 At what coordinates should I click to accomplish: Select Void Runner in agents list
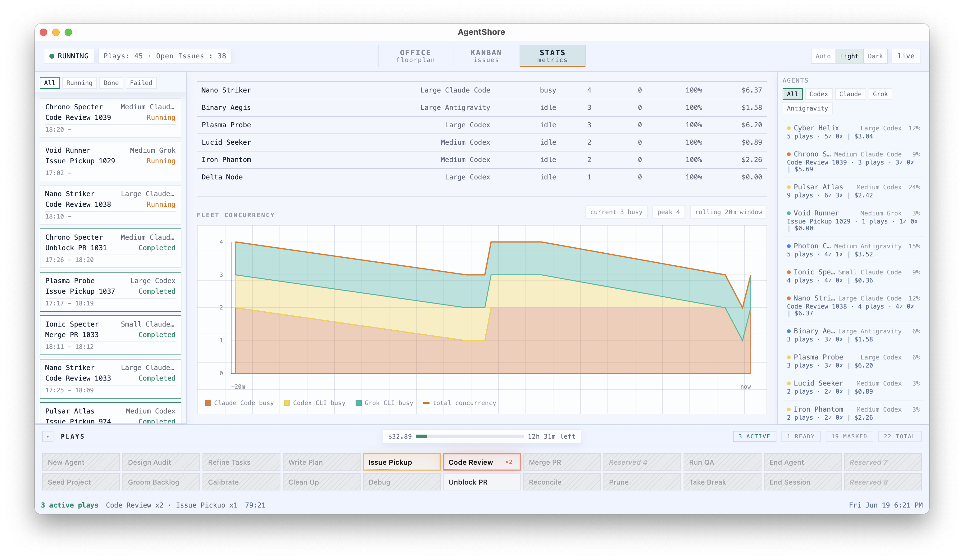tap(853, 221)
